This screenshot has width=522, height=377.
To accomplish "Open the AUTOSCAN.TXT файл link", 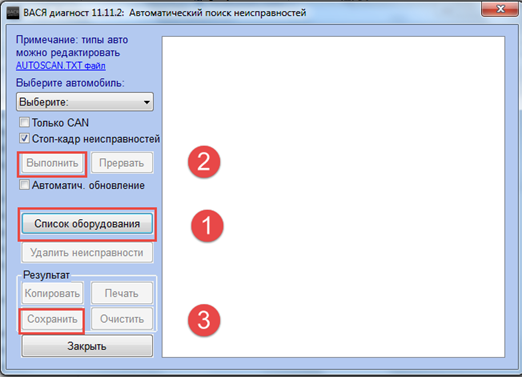I will (x=61, y=66).
